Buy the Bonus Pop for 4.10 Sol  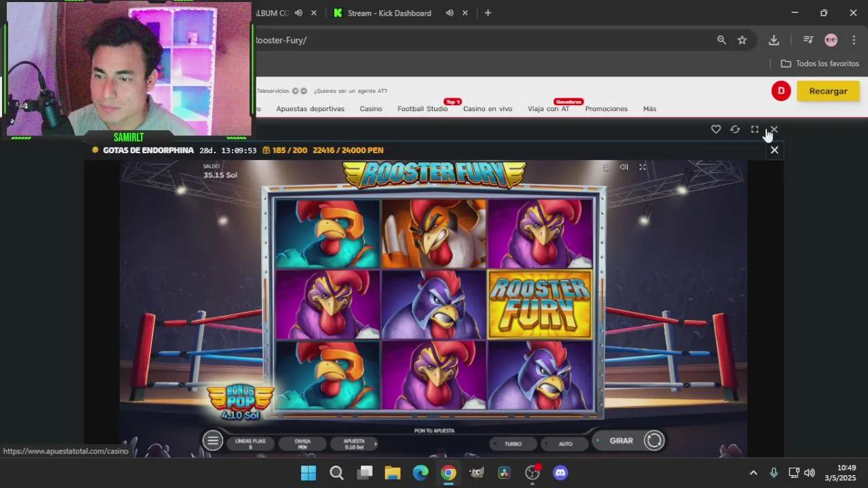(x=240, y=403)
